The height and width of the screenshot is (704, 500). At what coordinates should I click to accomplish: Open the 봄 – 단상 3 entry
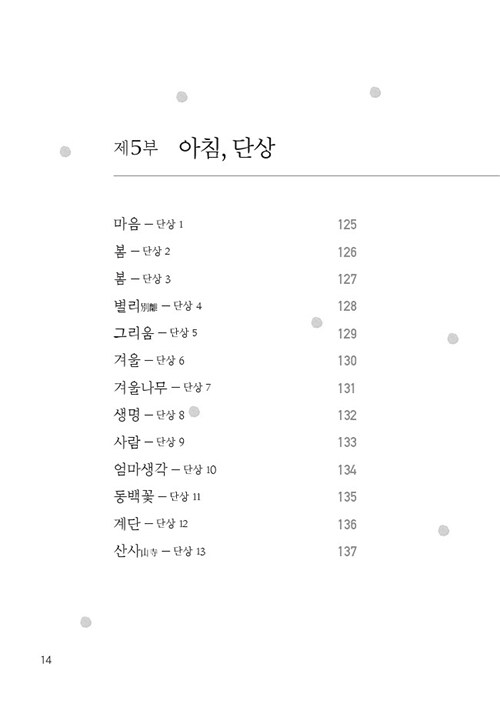142,278
